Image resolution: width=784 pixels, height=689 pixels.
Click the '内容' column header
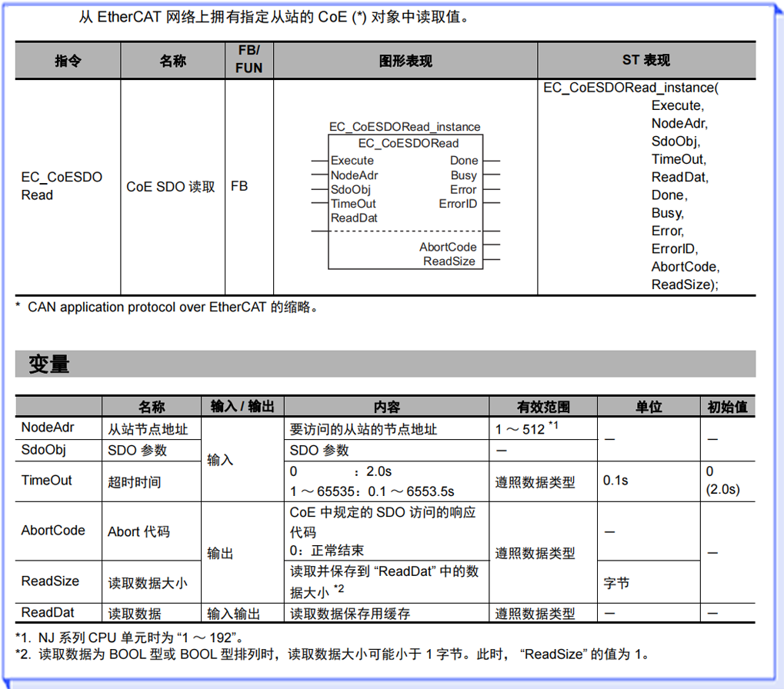(386, 407)
